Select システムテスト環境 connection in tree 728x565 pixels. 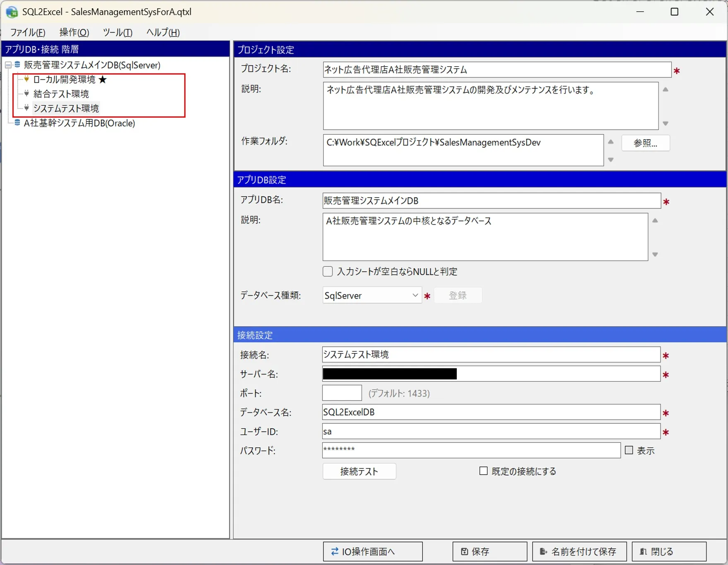(x=66, y=108)
